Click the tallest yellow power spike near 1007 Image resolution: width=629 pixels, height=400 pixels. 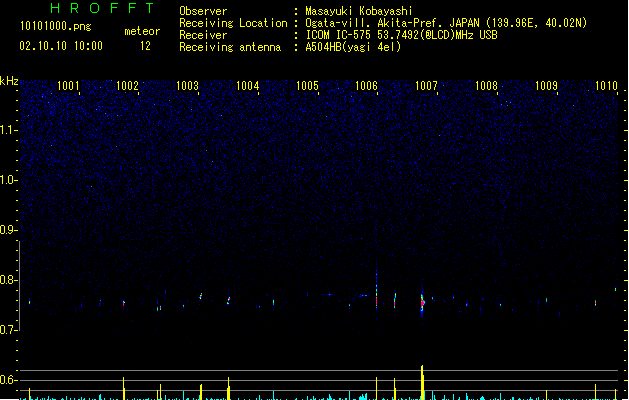[422, 382]
